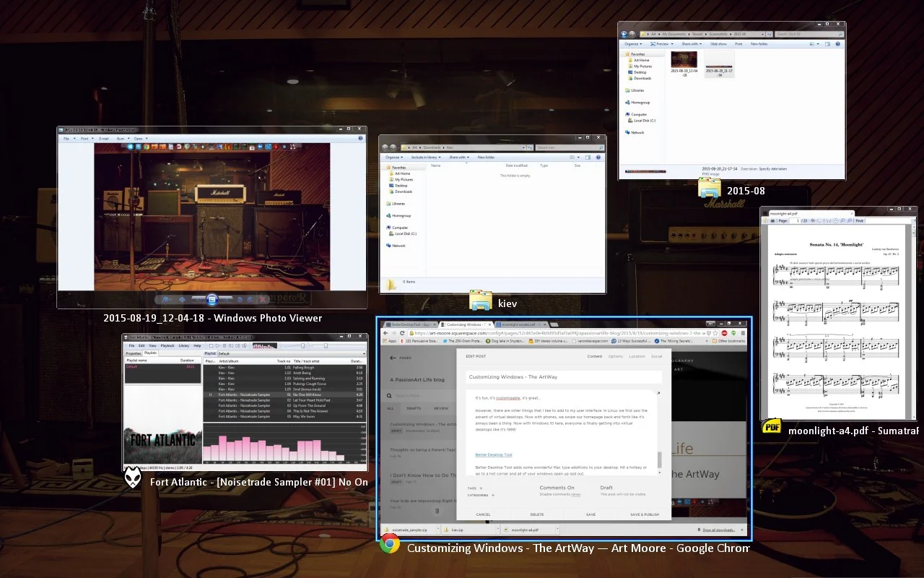Image resolution: width=924 pixels, height=578 pixels.
Task: Open Include in library dropdown in kiev window
Action: pyautogui.click(x=426, y=157)
